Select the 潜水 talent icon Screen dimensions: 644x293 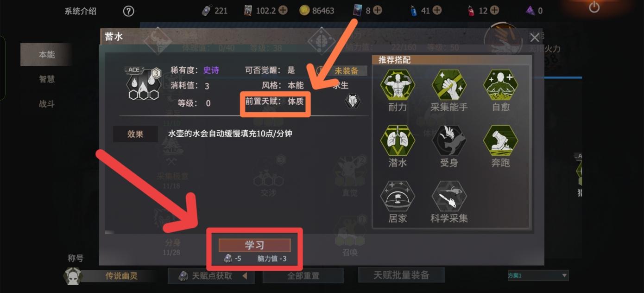(x=398, y=140)
